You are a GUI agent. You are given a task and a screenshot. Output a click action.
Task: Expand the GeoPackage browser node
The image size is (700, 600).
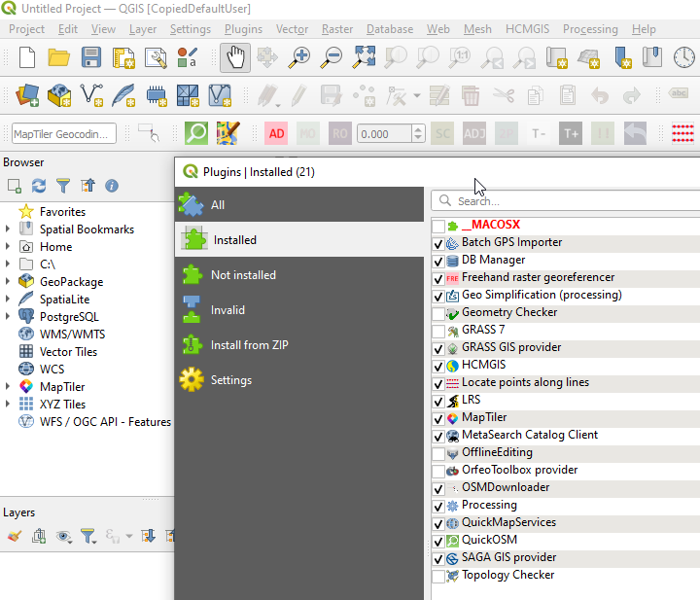tap(8, 281)
